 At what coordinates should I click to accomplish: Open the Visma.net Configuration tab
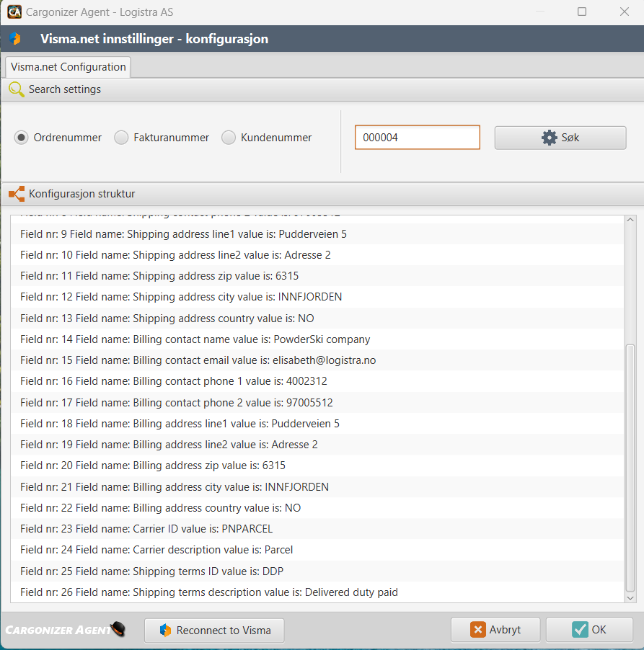click(x=69, y=67)
